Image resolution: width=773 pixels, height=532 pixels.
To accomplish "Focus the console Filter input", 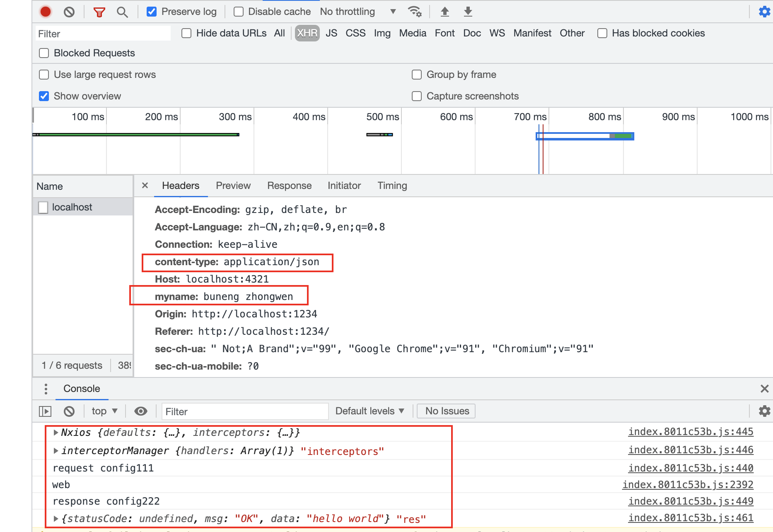I will point(245,411).
